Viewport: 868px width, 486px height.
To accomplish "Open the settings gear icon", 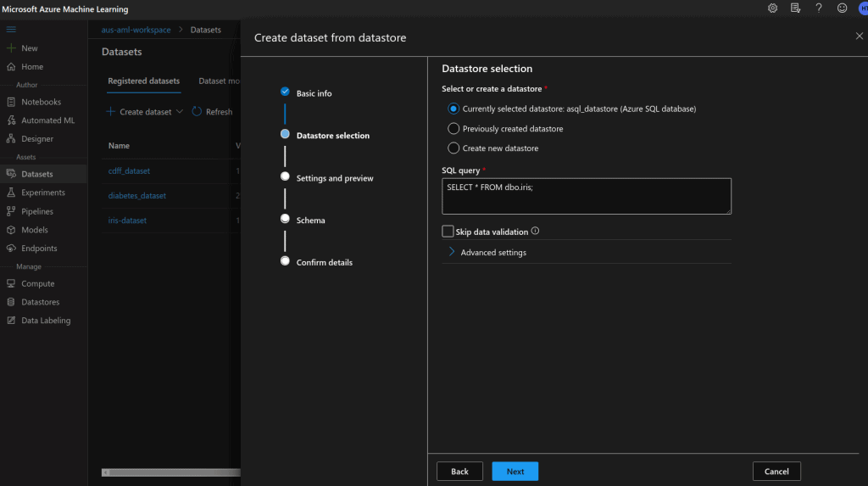I will pyautogui.click(x=772, y=8).
